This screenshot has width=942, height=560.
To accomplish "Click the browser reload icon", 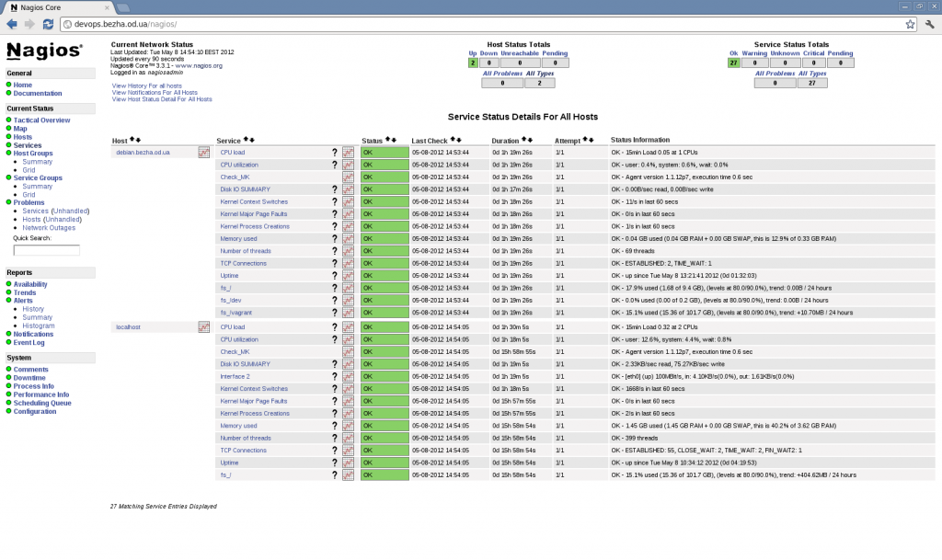I will click(x=48, y=24).
